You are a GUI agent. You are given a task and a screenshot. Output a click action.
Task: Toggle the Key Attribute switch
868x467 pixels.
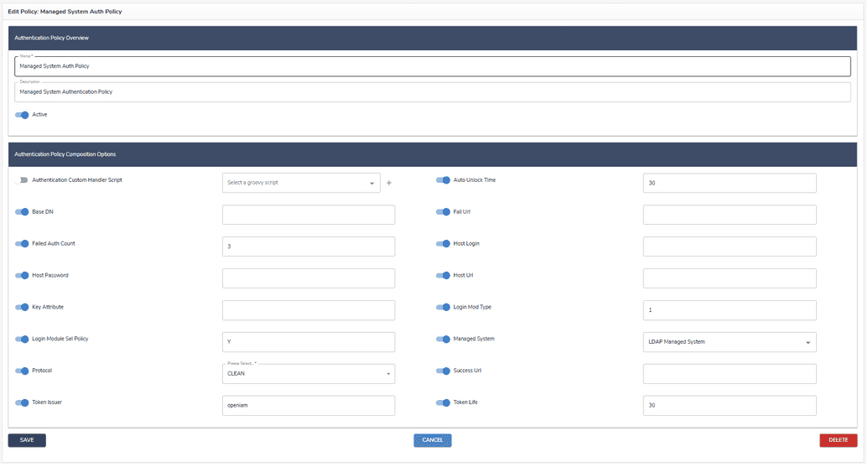click(22, 307)
